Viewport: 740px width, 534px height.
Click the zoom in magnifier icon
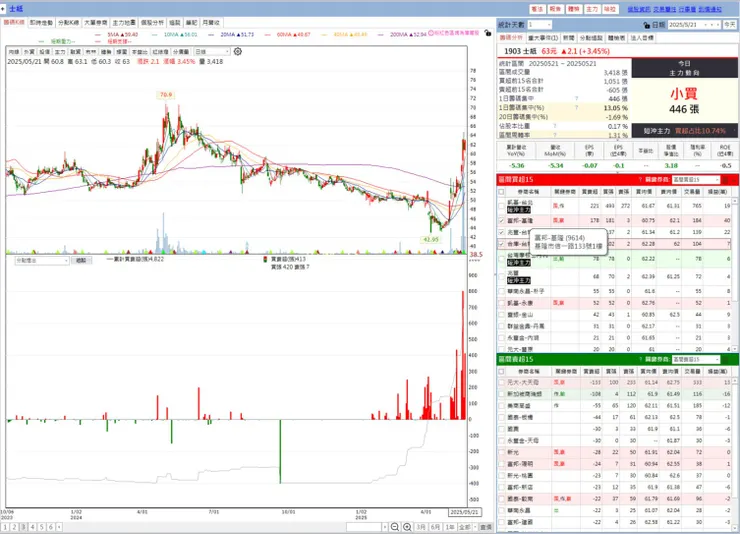click(x=407, y=527)
